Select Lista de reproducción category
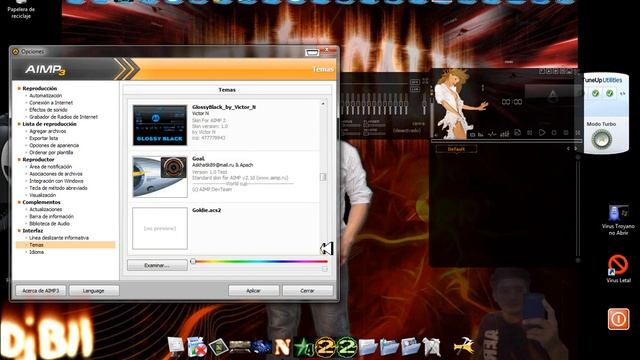Viewport: 640px width, 360px height. pos(49,124)
